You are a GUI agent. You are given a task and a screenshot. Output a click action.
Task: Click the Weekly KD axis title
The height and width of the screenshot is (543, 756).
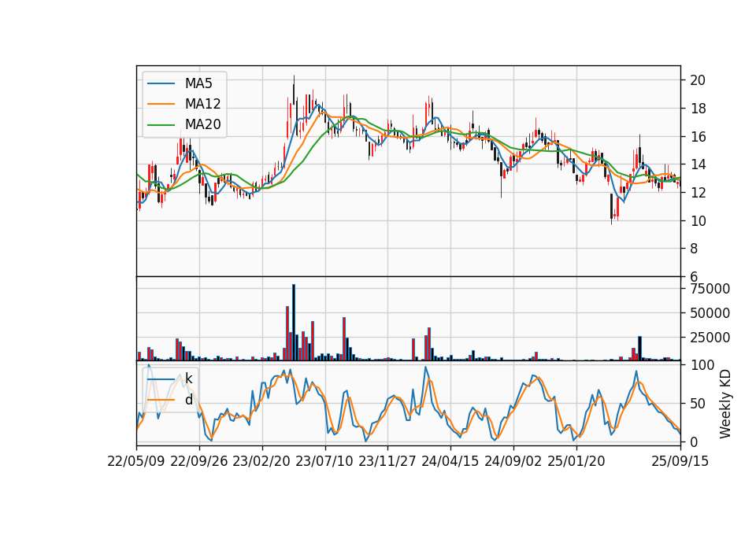[x=724, y=404]
